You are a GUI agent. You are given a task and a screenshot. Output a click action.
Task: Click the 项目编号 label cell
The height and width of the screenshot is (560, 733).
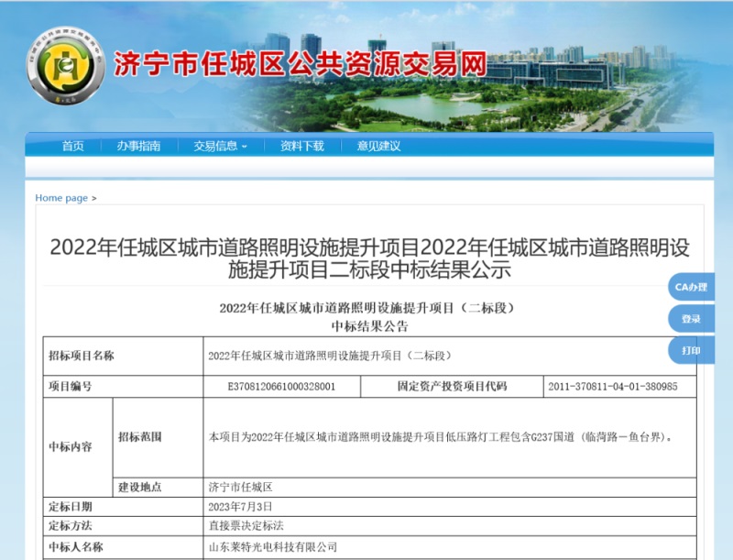coord(123,387)
